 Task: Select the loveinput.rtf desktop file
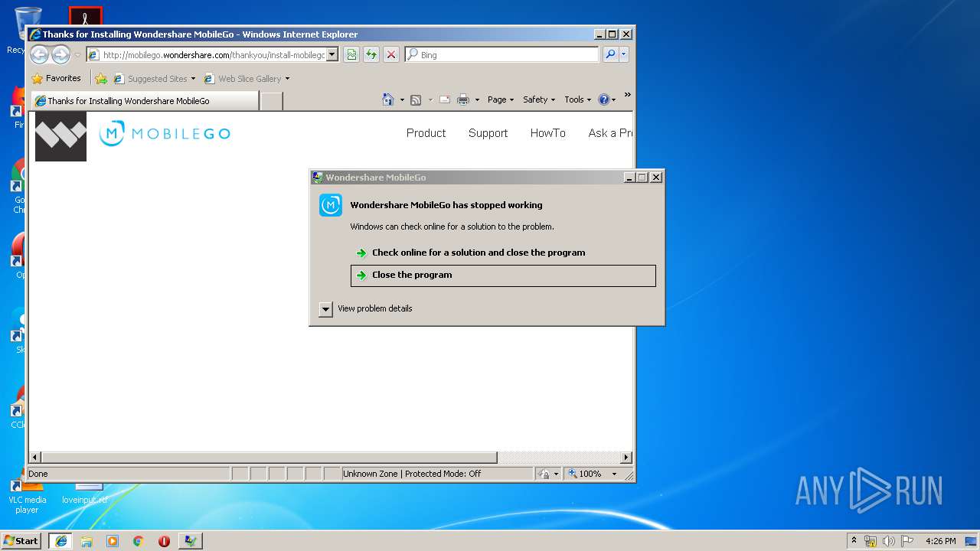(85, 494)
